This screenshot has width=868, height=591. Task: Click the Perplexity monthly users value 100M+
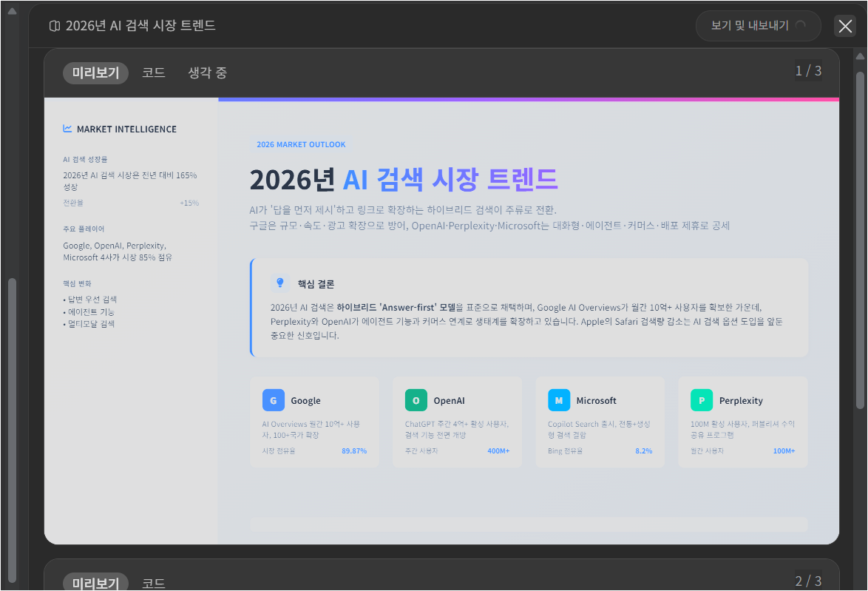coord(784,451)
